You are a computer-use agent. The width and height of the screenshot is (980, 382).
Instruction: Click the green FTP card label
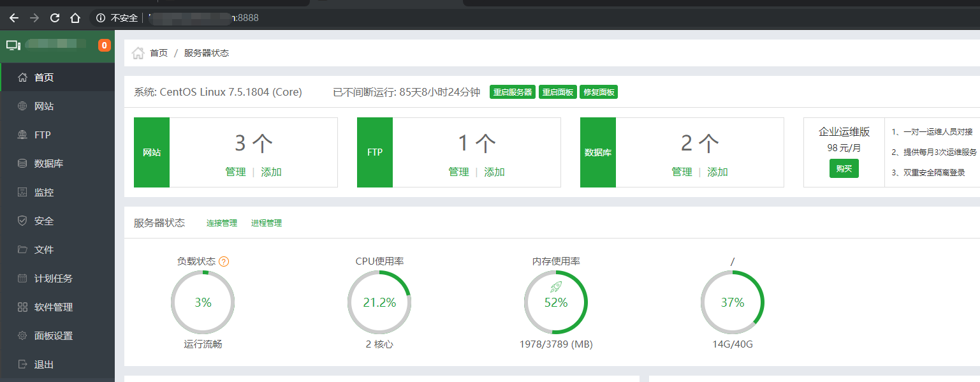pyautogui.click(x=375, y=152)
